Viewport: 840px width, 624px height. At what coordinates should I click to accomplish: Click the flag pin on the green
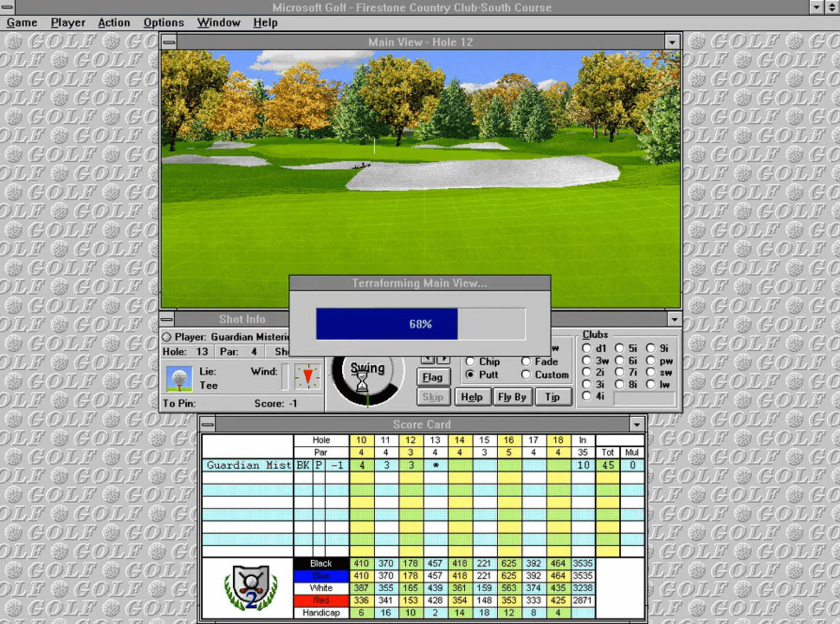[374, 146]
